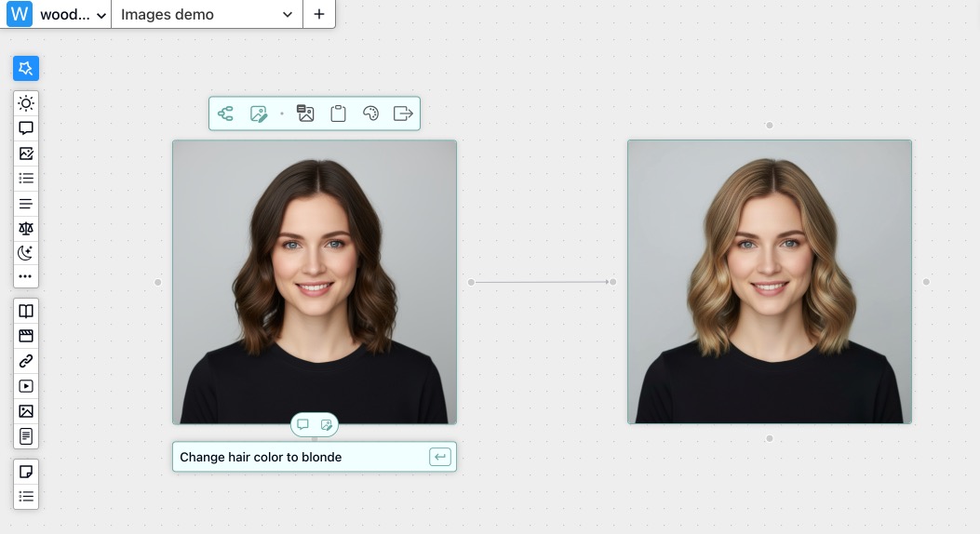The width and height of the screenshot is (980, 534).
Task: Click the sticky note icon in sidebar
Action: click(26, 472)
